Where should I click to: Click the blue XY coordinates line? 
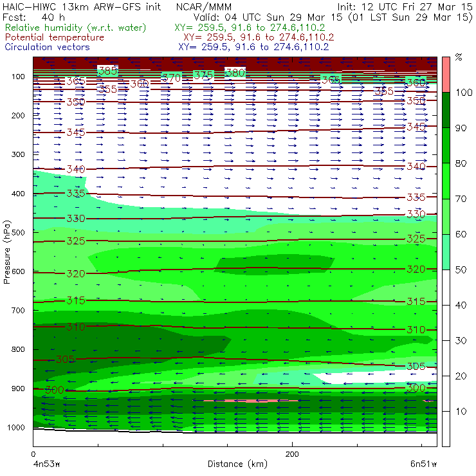pos(253,47)
